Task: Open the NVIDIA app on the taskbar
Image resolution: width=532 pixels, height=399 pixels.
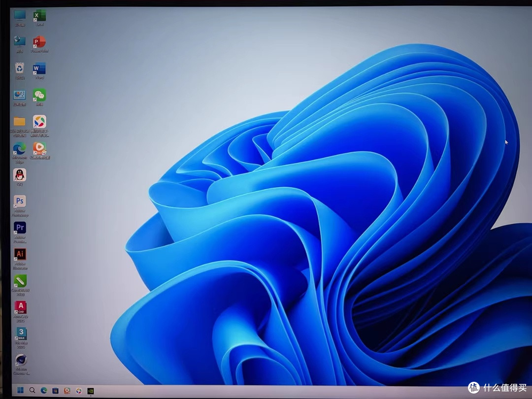Action: [91, 391]
